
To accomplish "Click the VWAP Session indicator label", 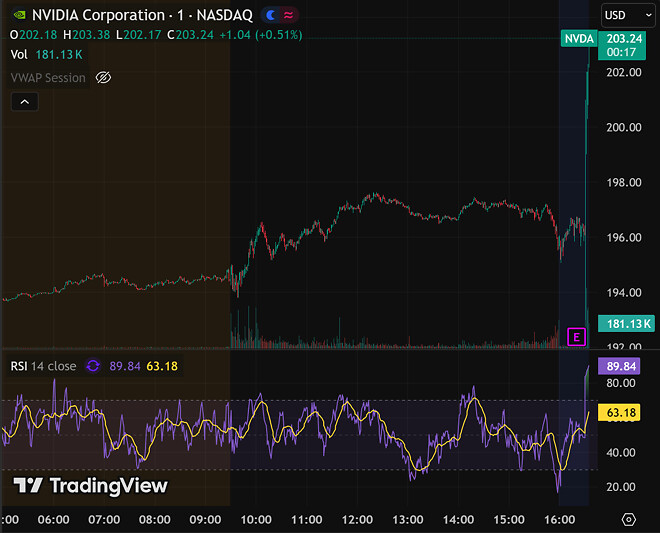I will point(48,78).
